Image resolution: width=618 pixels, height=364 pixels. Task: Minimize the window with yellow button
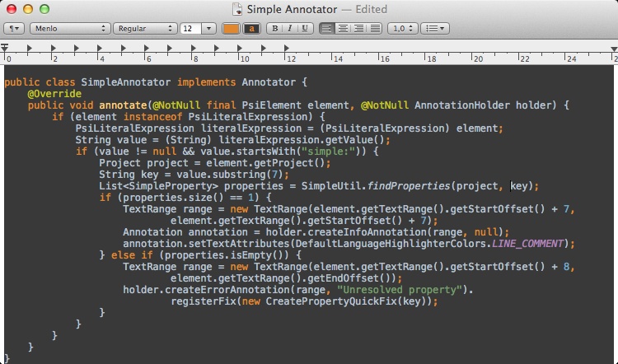pos(28,9)
